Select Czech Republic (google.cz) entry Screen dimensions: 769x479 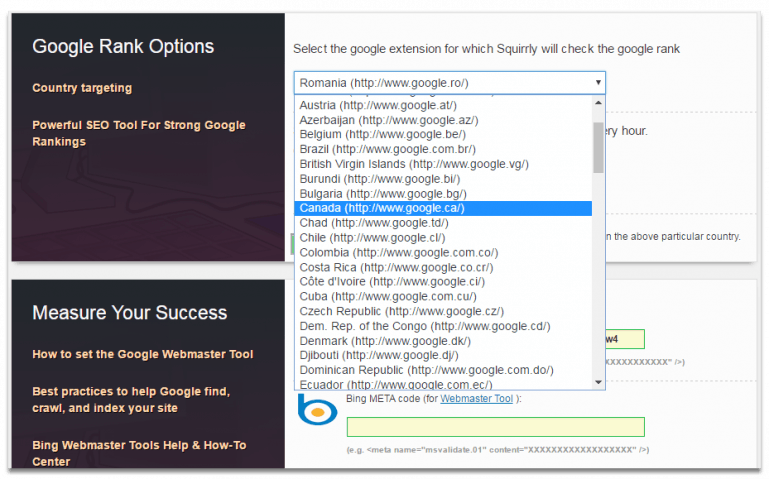[443, 311]
